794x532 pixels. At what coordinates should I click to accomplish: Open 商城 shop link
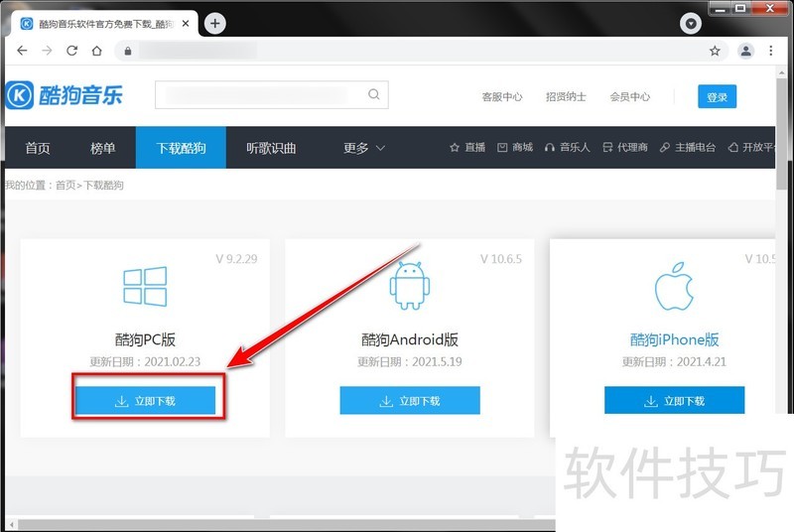point(515,147)
